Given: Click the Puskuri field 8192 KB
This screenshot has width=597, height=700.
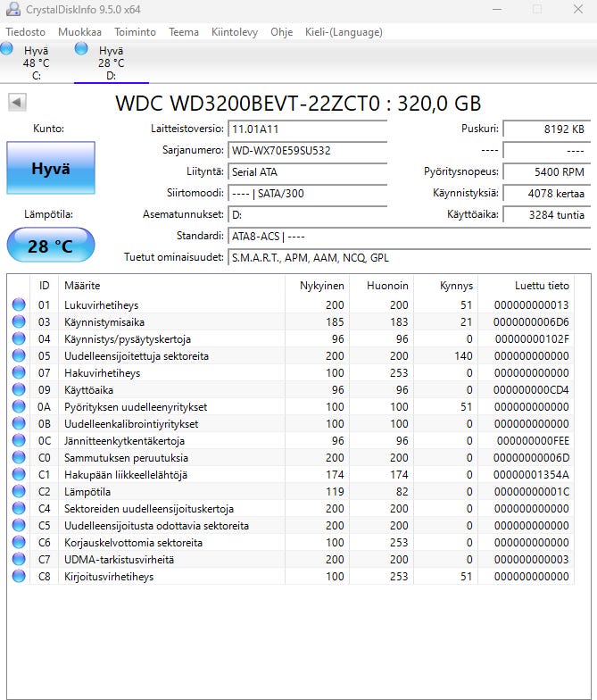Looking at the screenshot, I should coord(546,129).
